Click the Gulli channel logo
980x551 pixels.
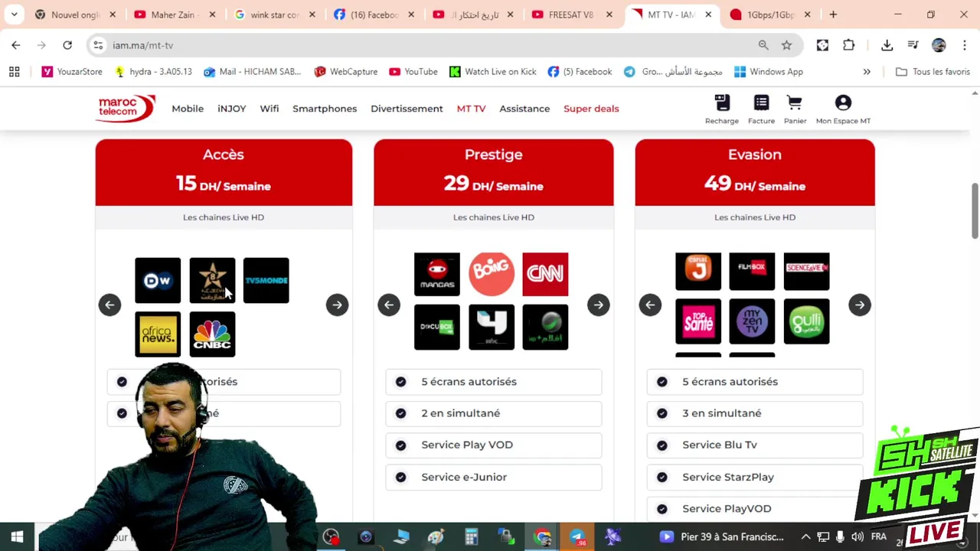click(806, 321)
